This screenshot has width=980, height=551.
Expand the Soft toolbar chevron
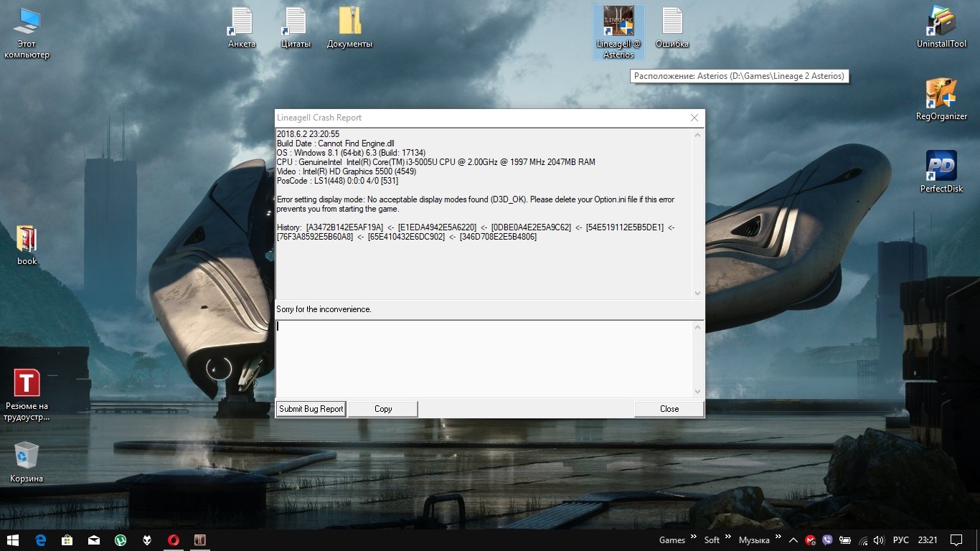coord(728,536)
